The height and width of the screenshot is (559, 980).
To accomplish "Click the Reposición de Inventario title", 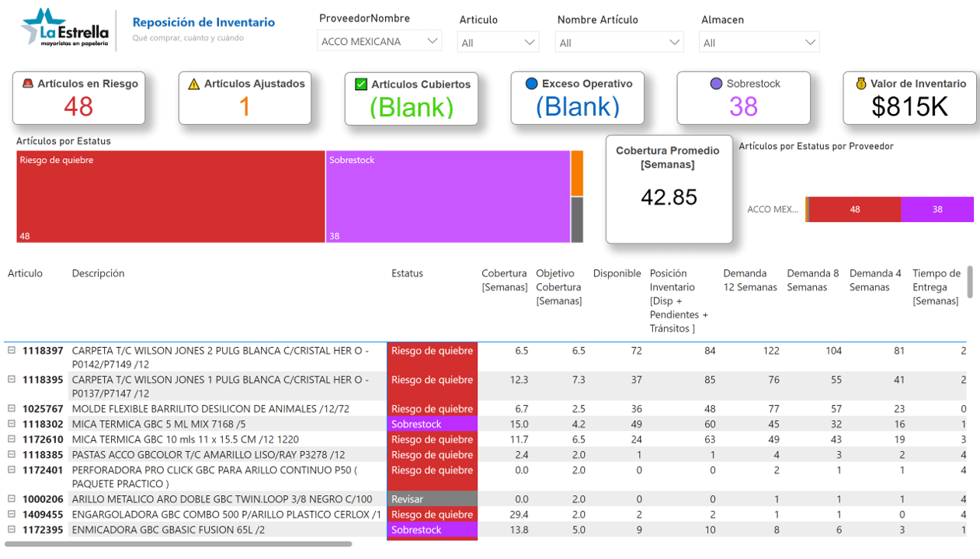I will (203, 23).
